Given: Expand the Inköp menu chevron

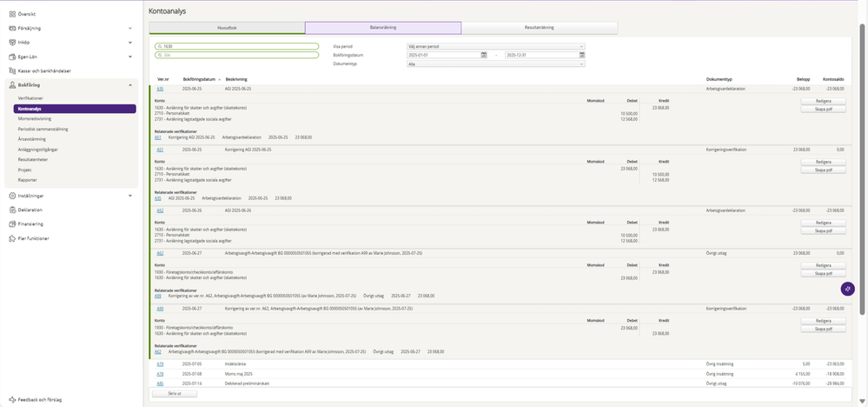Looking at the screenshot, I should coord(130,42).
